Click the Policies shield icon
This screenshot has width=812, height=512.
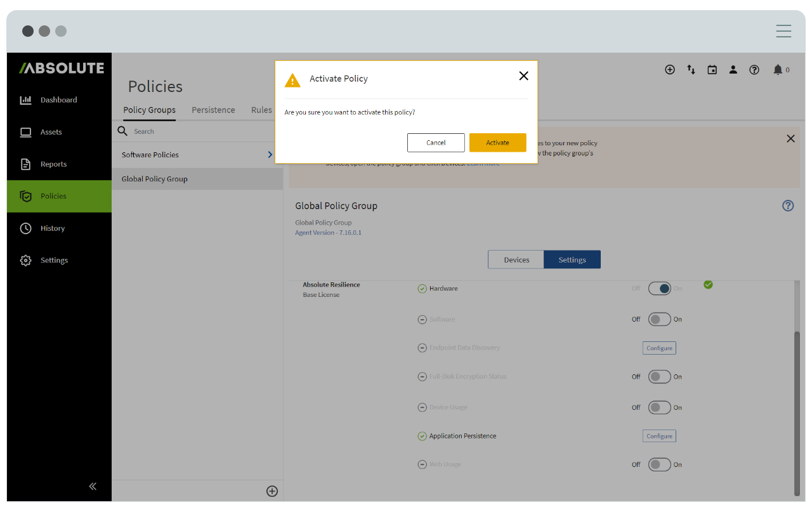pyautogui.click(x=25, y=197)
